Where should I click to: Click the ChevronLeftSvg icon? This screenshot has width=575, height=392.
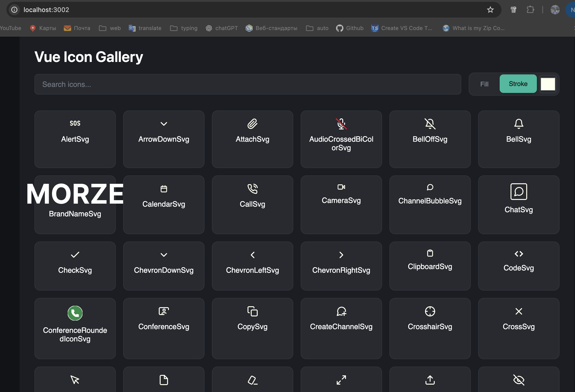(x=252, y=255)
